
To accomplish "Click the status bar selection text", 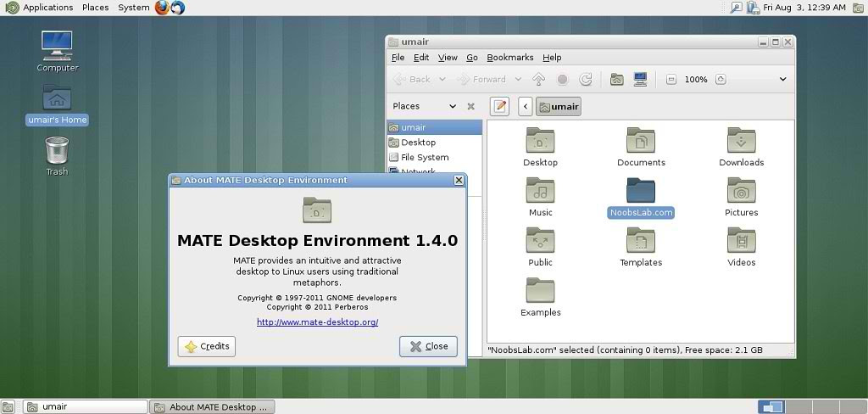I will pyautogui.click(x=625, y=350).
